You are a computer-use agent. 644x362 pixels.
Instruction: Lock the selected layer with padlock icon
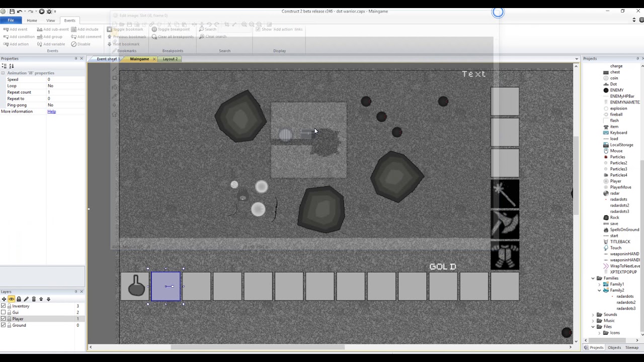[19, 299]
